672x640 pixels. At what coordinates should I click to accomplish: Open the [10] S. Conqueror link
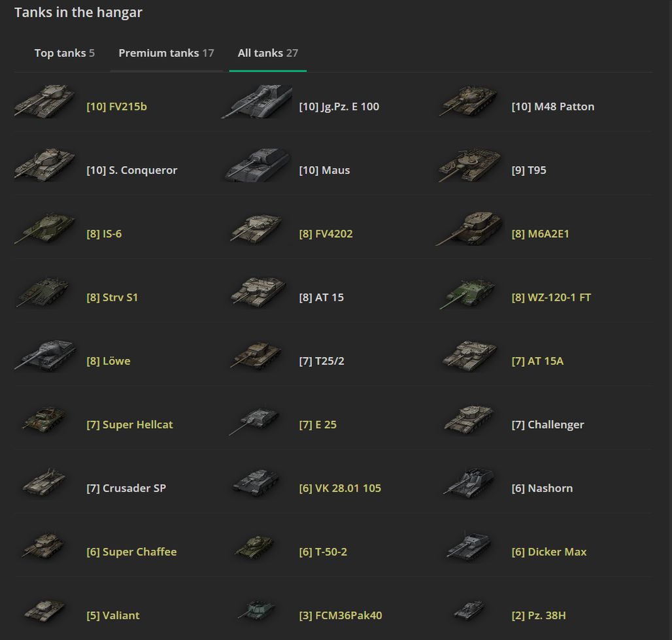click(x=131, y=170)
